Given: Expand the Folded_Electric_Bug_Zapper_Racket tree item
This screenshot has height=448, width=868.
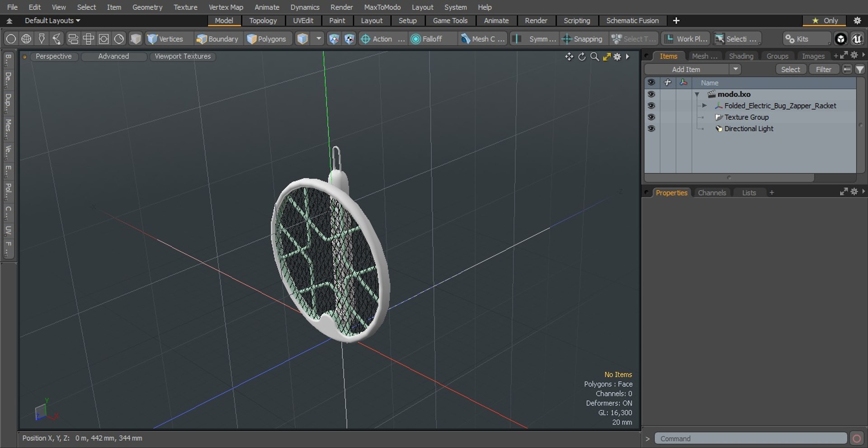Looking at the screenshot, I should click(704, 106).
